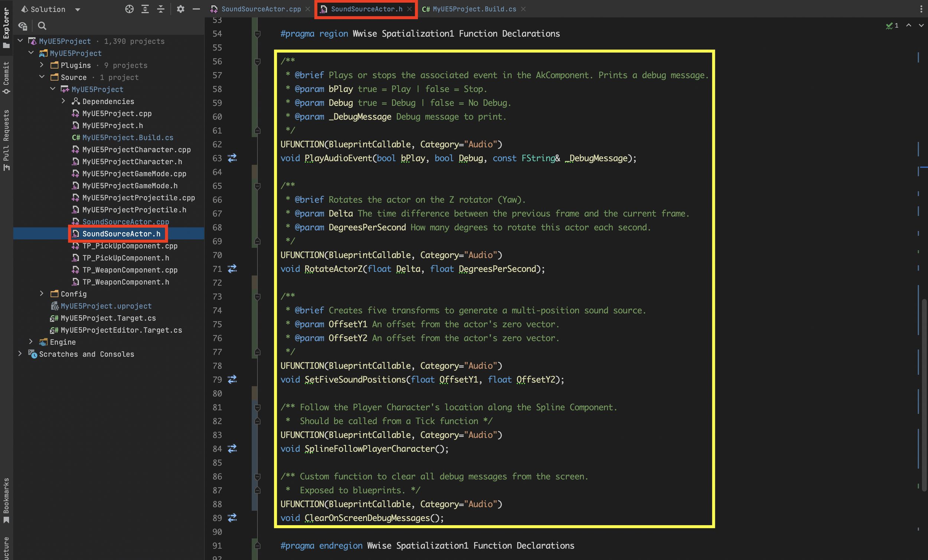928x560 pixels.
Task: Click the Expand All icon in Explorer toolbar
Action: [145, 9]
